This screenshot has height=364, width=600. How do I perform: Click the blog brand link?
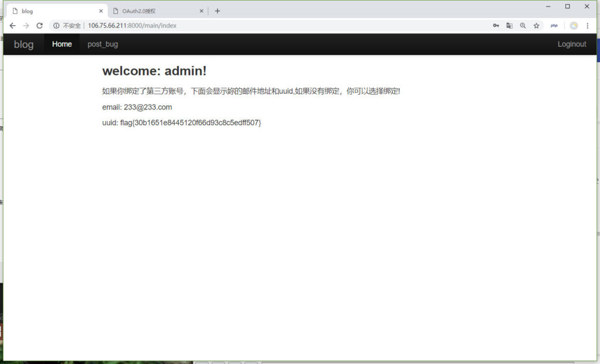pyautogui.click(x=23, y=44)
